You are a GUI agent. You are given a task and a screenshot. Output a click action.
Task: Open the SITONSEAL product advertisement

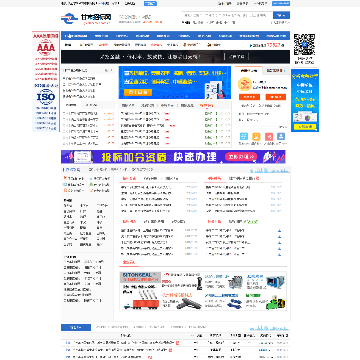pos(140,291)
